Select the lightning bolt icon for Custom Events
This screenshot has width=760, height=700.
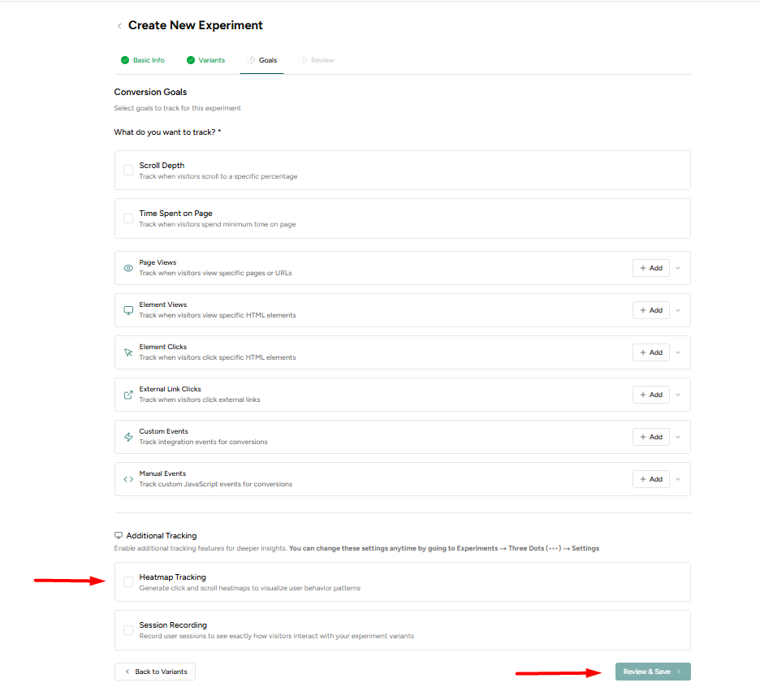tap(127, 436)
